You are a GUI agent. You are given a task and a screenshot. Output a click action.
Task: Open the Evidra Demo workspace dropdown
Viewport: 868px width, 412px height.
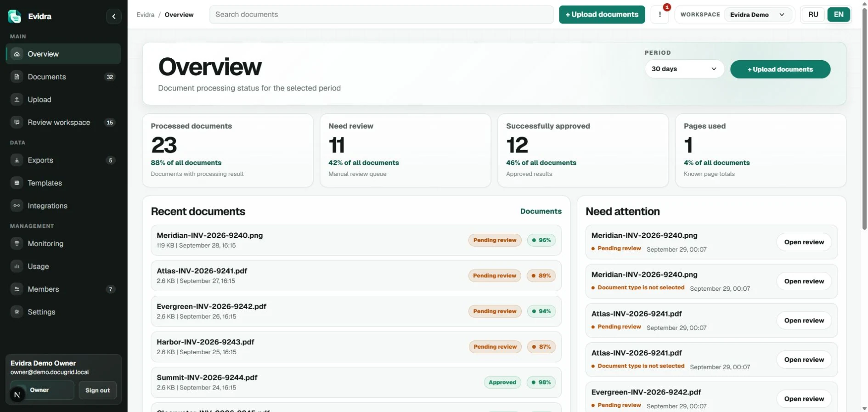click(x=758, y=15)
